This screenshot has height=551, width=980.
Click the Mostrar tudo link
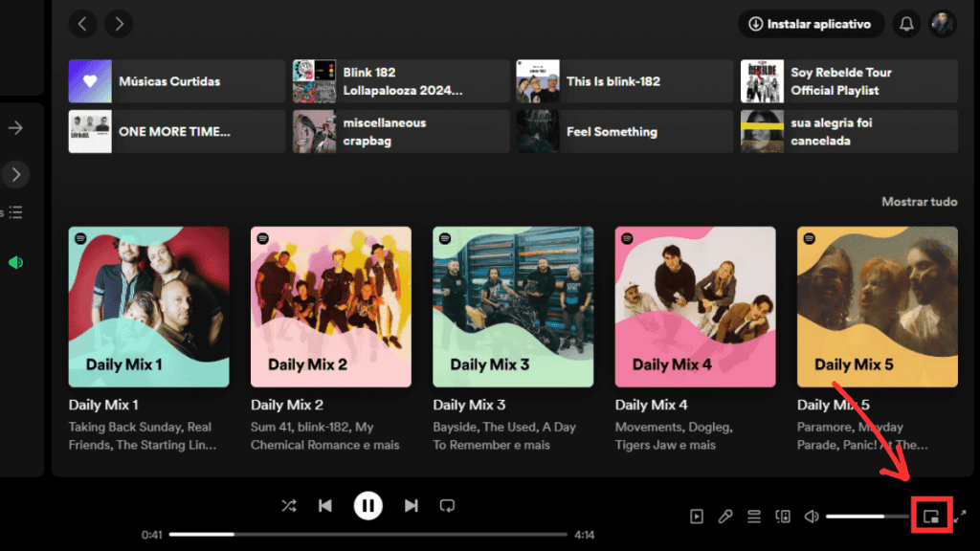click(x=919, y=202)
